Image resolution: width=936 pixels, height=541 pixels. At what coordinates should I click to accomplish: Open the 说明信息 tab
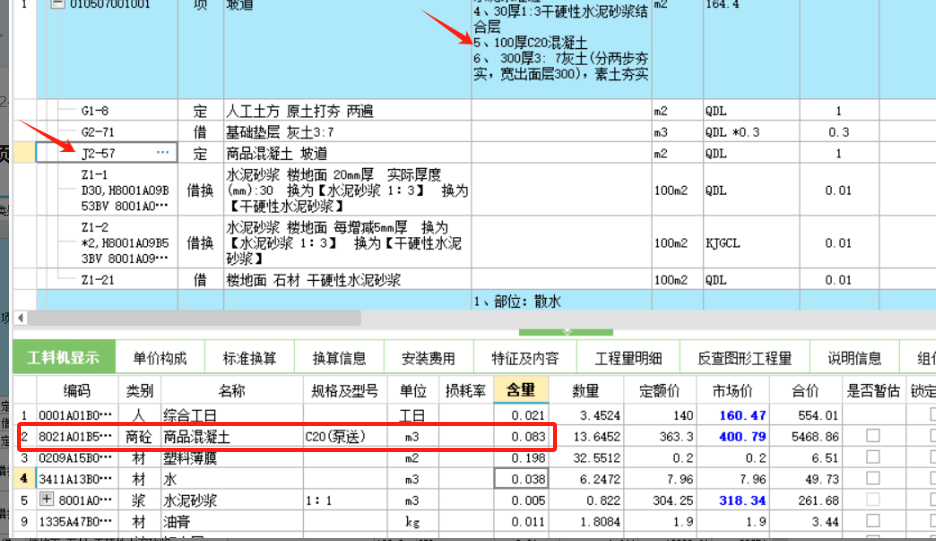click(x=854, y=358)
